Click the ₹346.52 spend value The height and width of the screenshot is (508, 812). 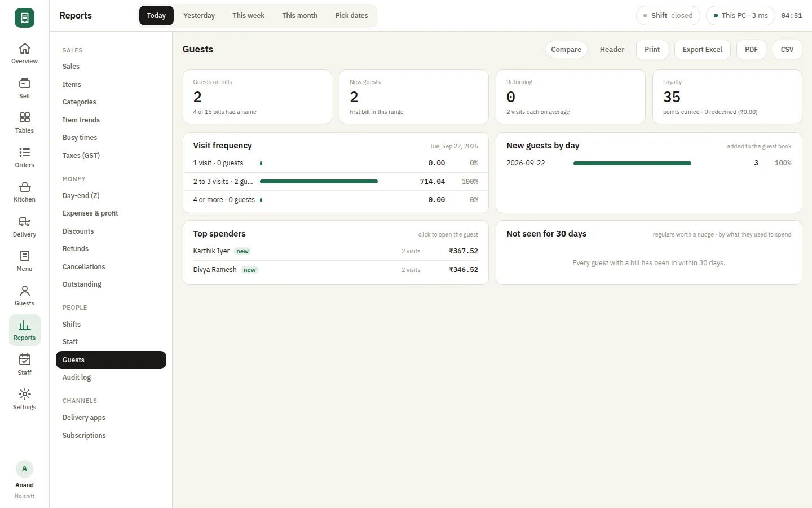coord(464,270)
